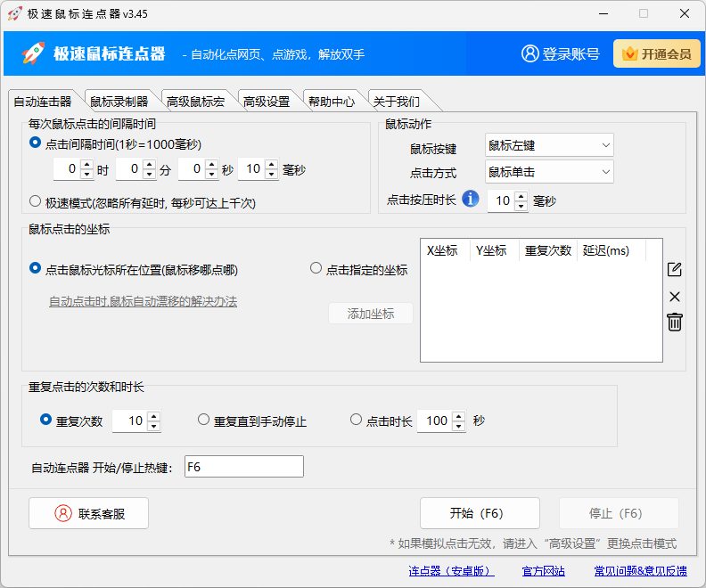Click the rocket logo in the header
The image size is (706, 588).
point(33,53)
